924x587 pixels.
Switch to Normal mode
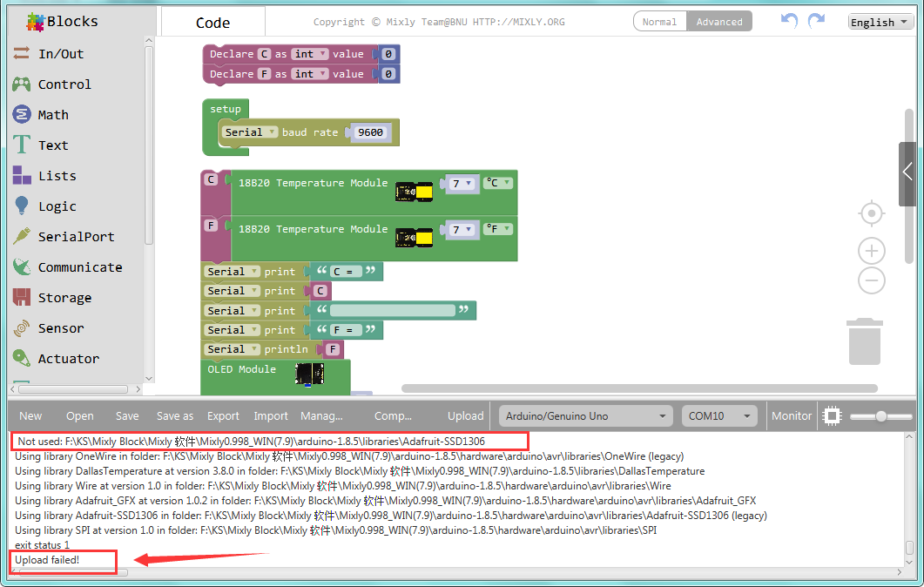(659, 22)
